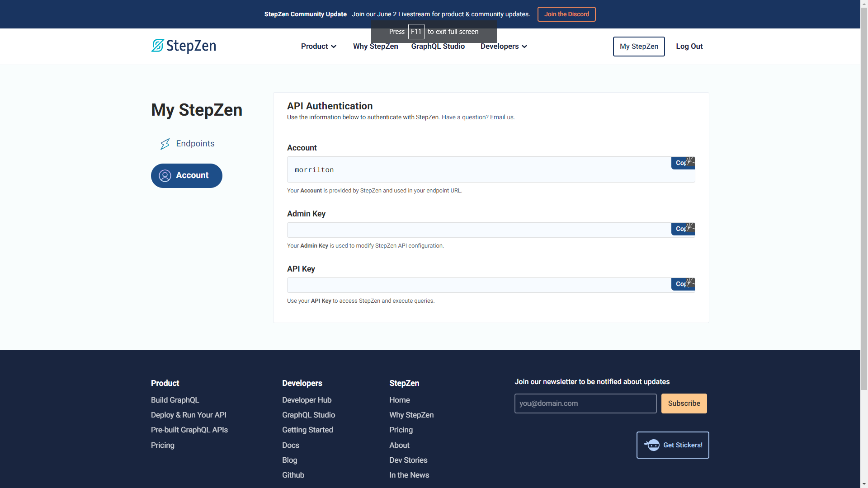Open the Developer Hub footer link

[x=307, y=400]
